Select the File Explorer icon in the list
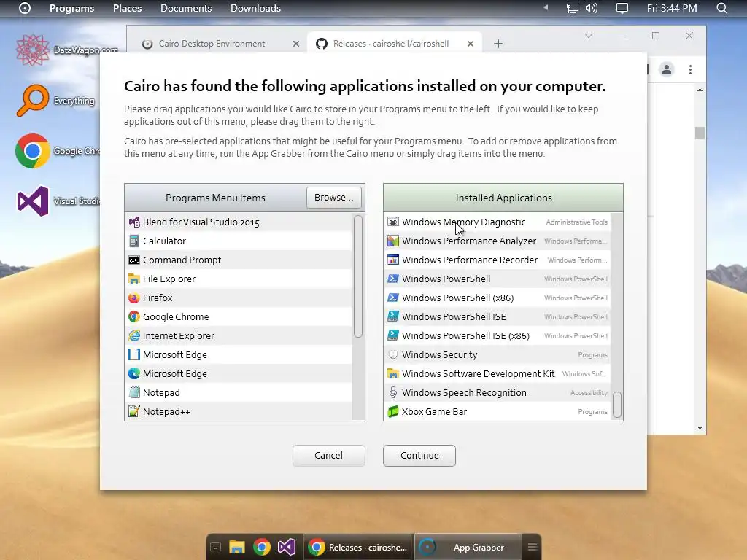Screen dimensions: 747x560 [x=134, y=279]
